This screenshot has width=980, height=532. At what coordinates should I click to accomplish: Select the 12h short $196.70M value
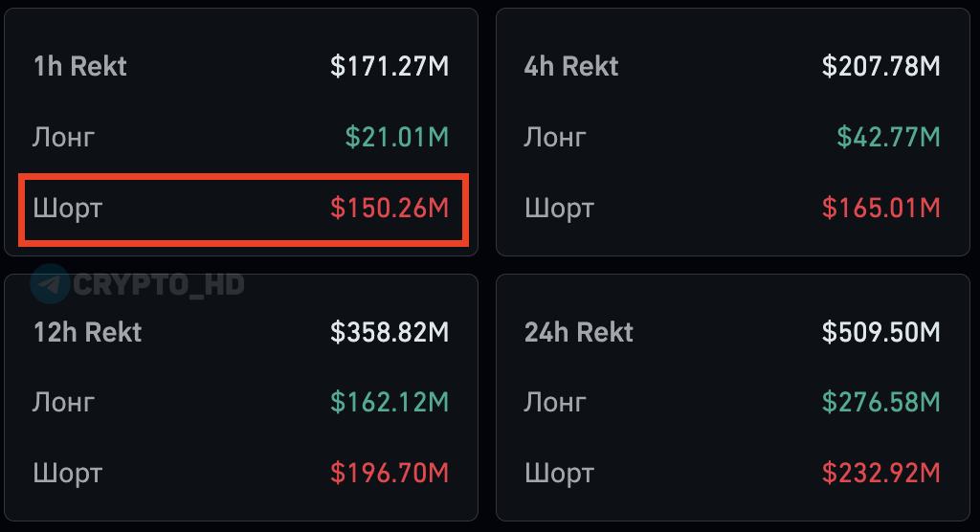coord(390,473)
